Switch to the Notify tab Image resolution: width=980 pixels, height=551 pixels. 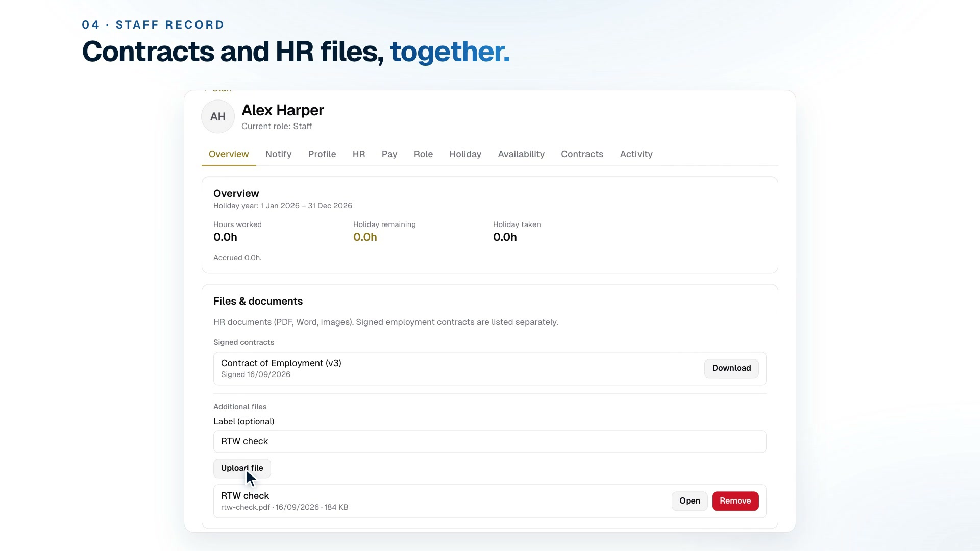click(278, 154)
